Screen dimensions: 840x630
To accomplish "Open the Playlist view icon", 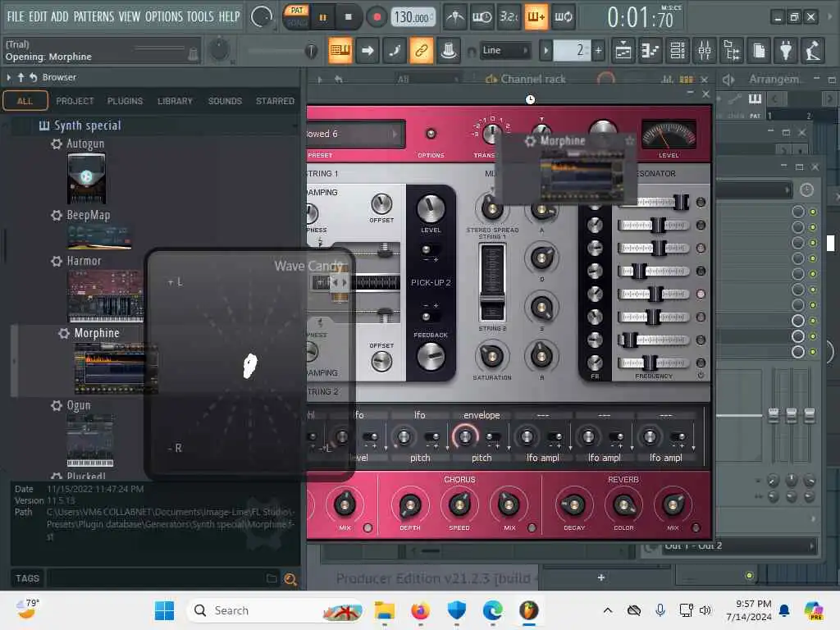I will (623, 51).
